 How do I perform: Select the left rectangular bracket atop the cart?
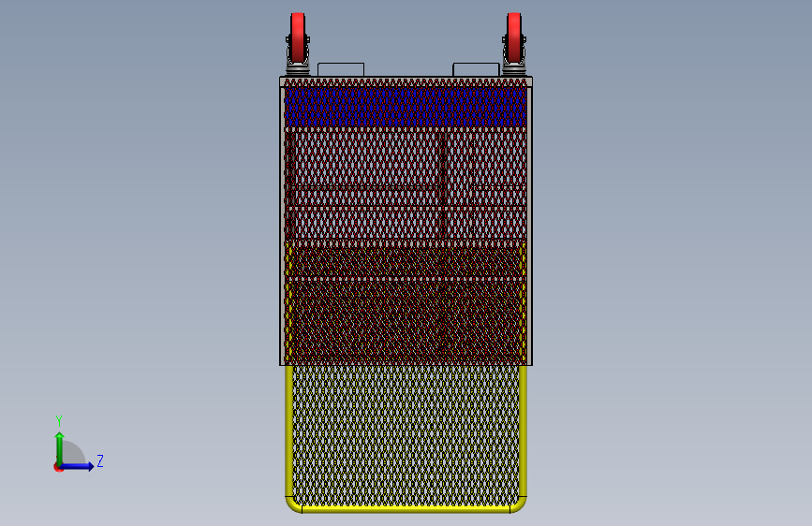pos(341,70)
